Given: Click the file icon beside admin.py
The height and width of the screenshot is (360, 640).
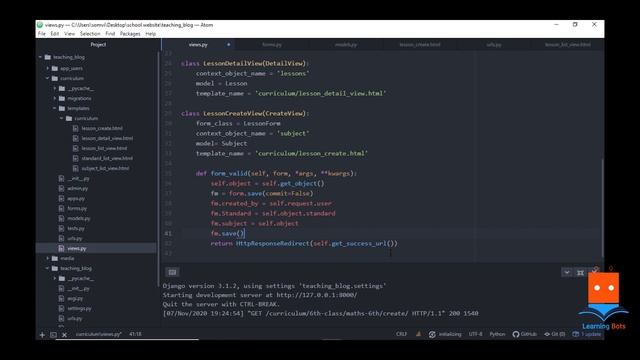Looking at the screenshot, I should [x=61, y=188].
